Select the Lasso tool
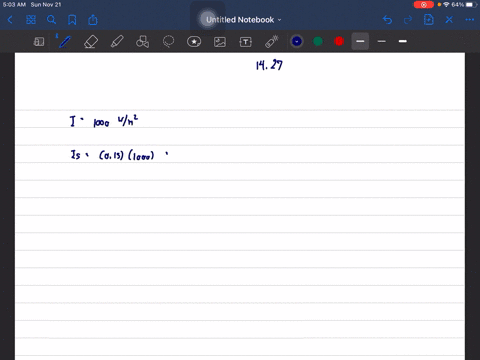 (168, 42)
